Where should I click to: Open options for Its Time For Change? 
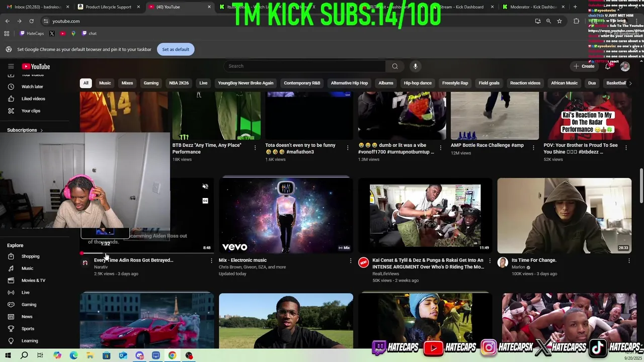(x=629, y=260)
